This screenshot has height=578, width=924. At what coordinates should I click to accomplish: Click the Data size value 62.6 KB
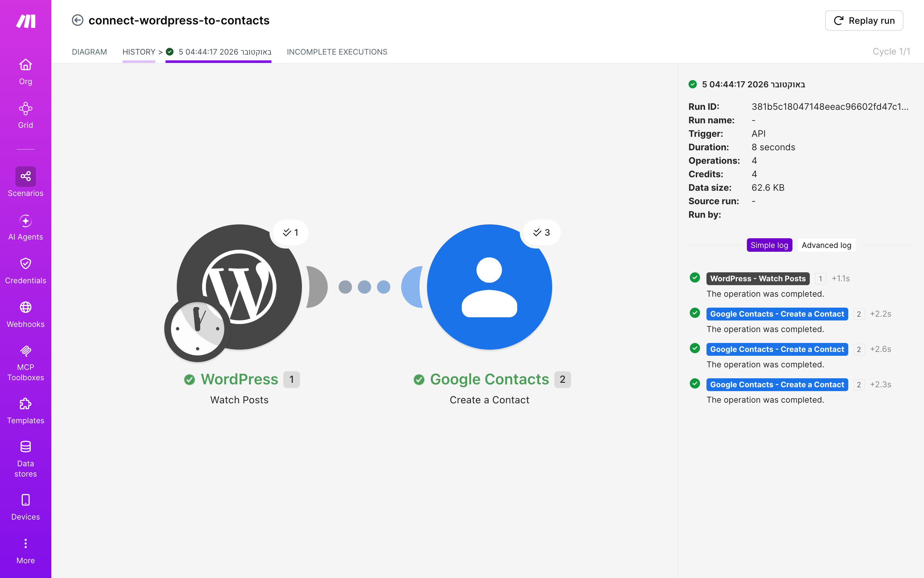click(768, 188)
